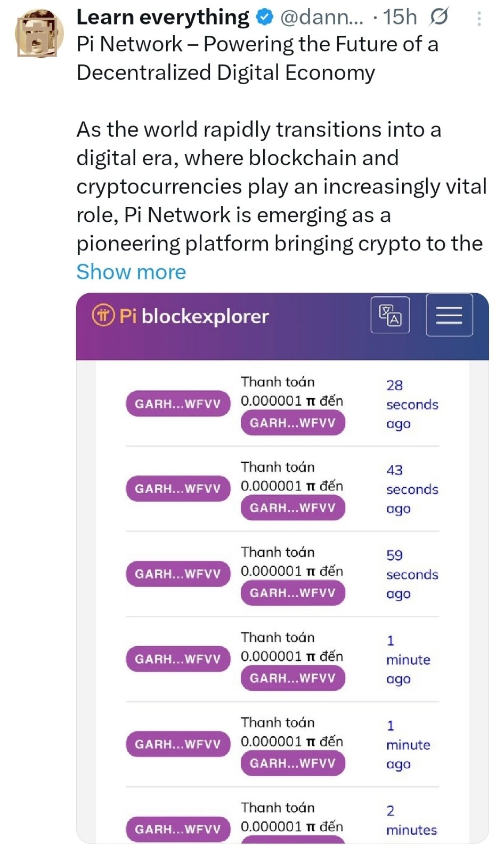Select sender GARH...WFVV of the 59-seconds-ago payment
This screenshot has height=853, width=504.
[x=178, y=574]
